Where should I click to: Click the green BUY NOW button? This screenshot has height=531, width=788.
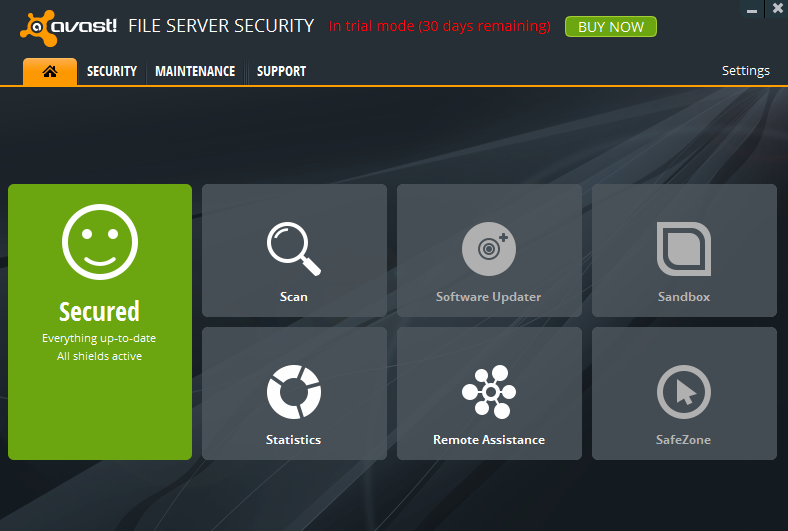click(x=611, y=27)
